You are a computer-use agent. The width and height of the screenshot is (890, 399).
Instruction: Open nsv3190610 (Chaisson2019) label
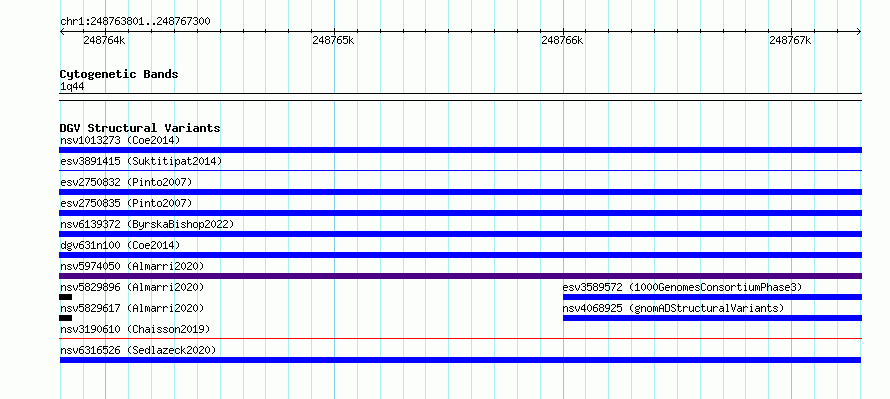coord(135,329)
